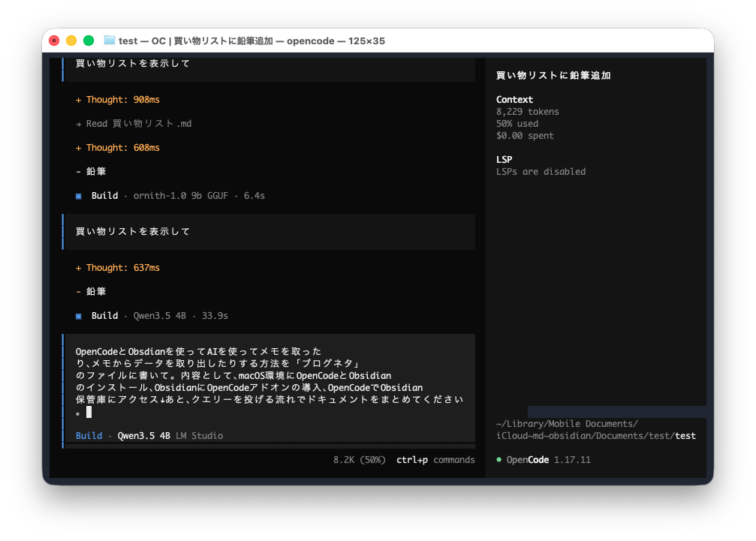Screen dimensions: 756x541
Task: Click the LSPs are disabled text
Action: [541, 172]
